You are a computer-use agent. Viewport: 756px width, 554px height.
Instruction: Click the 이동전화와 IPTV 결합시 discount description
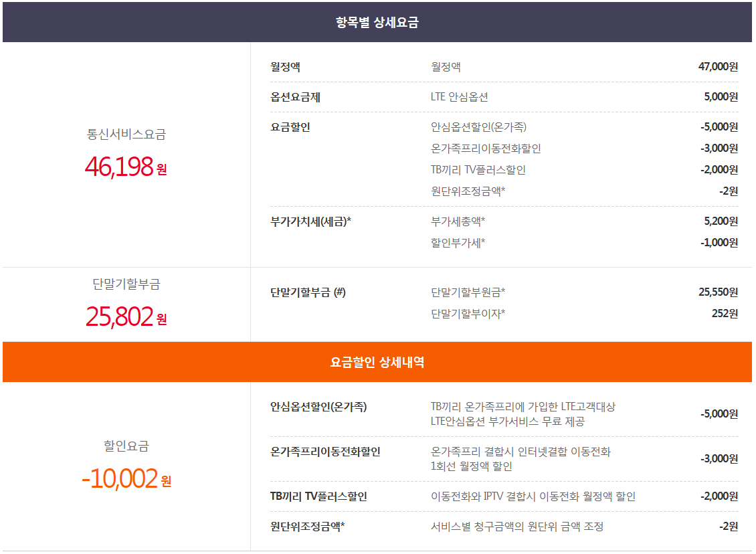click(x=533, y=496)
